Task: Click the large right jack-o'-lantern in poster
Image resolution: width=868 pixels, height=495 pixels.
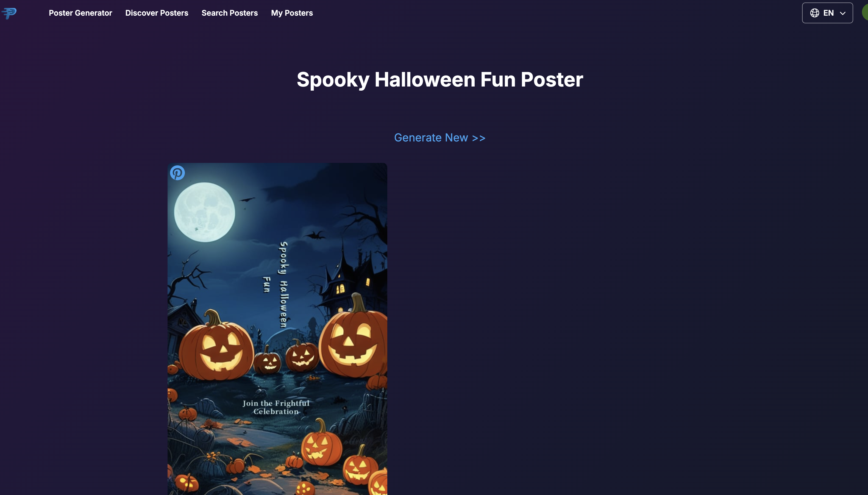Action: coord(353,338)
